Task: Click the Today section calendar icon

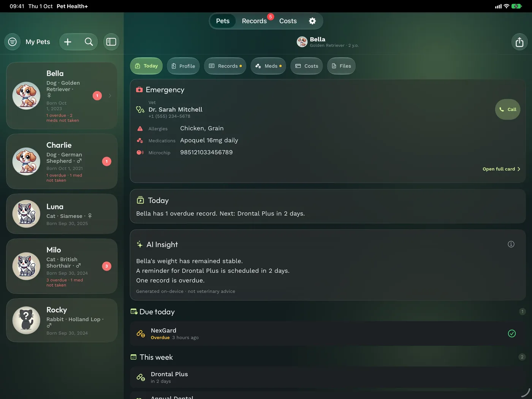Action: [140, 200]
